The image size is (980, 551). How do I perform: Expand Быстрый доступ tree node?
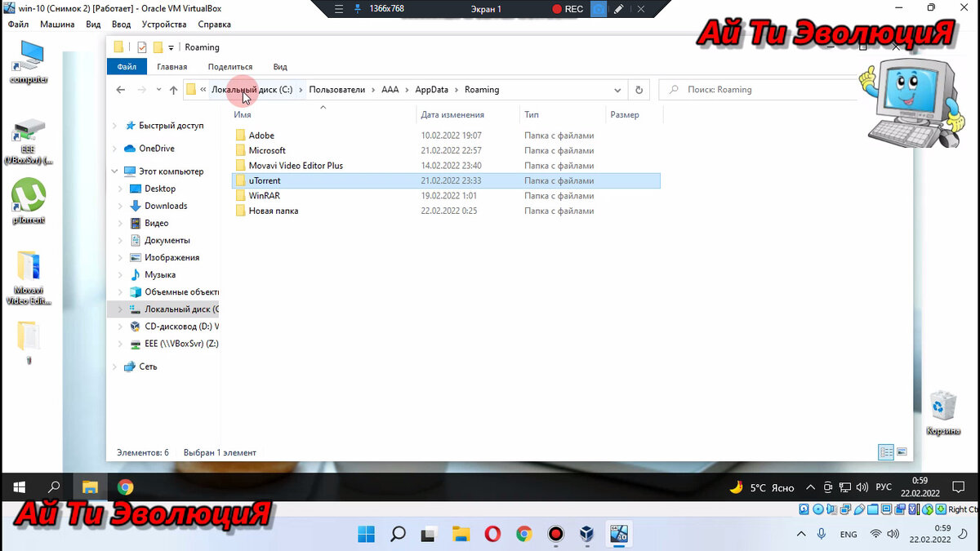[x=115, y=126]
